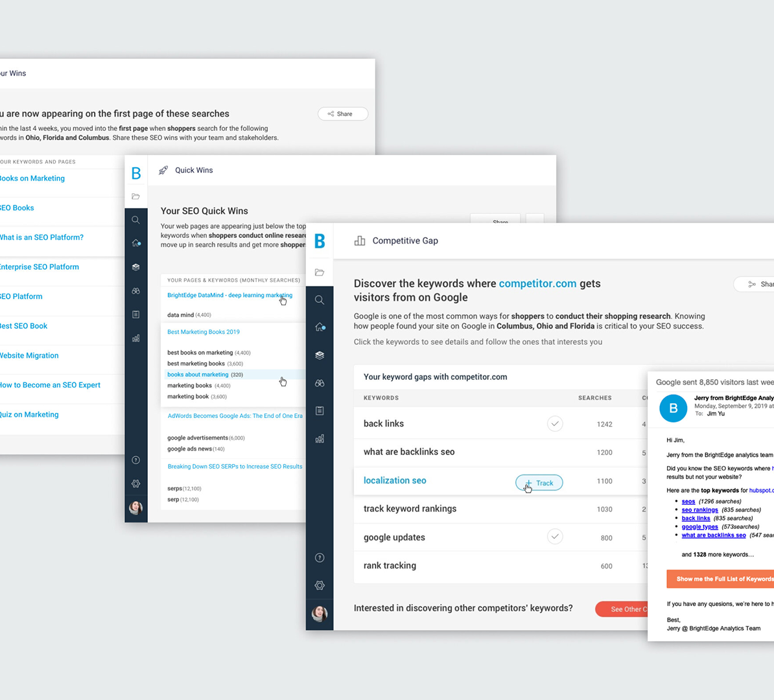
Task: Click seos link in email
Action: pyautogui.click(x=688, y=502)
